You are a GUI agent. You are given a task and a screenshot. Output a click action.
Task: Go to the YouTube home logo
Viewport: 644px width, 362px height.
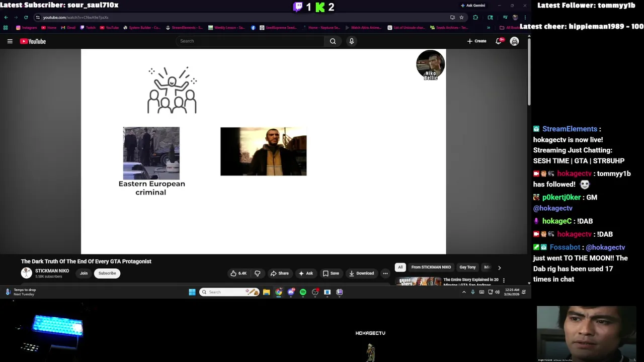pyautogui.click(x=33, y=41)
